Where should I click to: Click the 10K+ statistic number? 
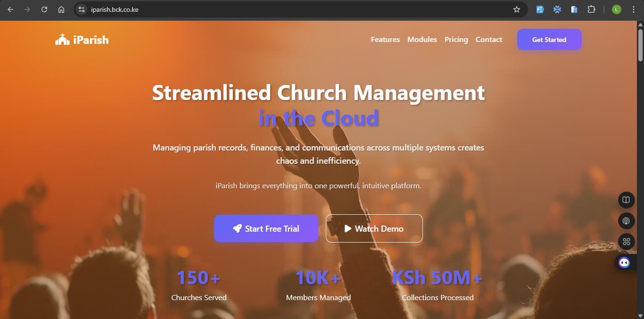pyautogui.click(x=318, y=277)
